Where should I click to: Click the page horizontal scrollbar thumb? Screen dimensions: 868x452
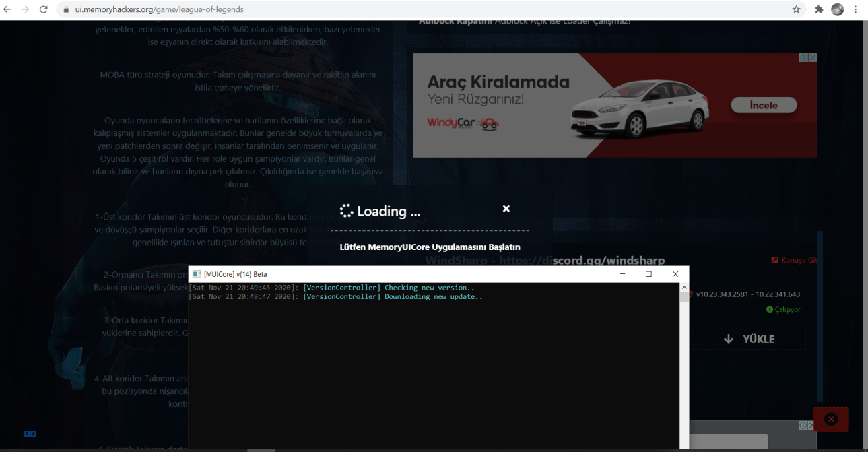tap(261, 450)
